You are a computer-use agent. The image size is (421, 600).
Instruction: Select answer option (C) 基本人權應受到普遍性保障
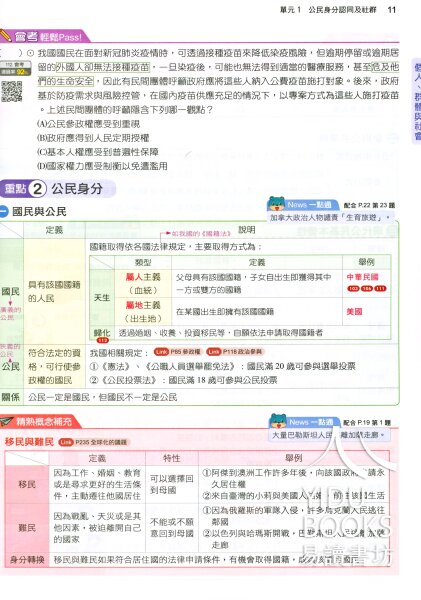tap(98, 152)
